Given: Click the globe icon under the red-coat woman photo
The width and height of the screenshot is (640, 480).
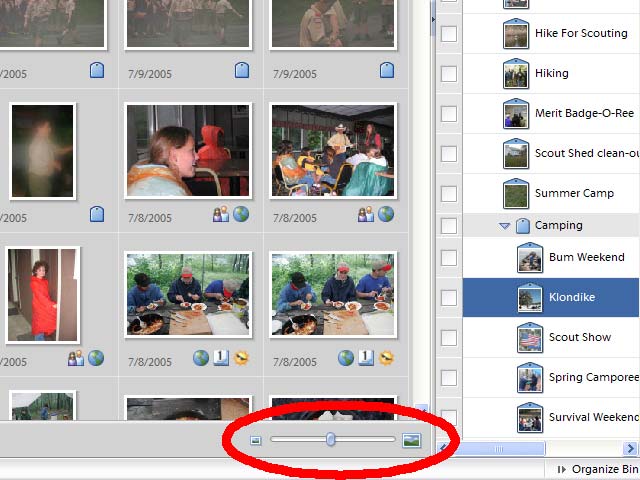Looking at the screenshot, I should (x=96, y=358).
